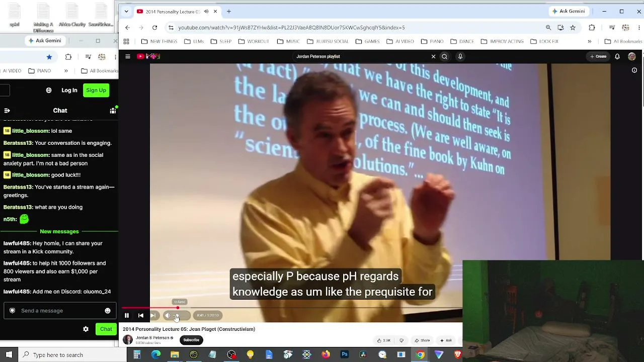
Task: Expand the hidden bookmarks chevron
Action: coord(590,41)
